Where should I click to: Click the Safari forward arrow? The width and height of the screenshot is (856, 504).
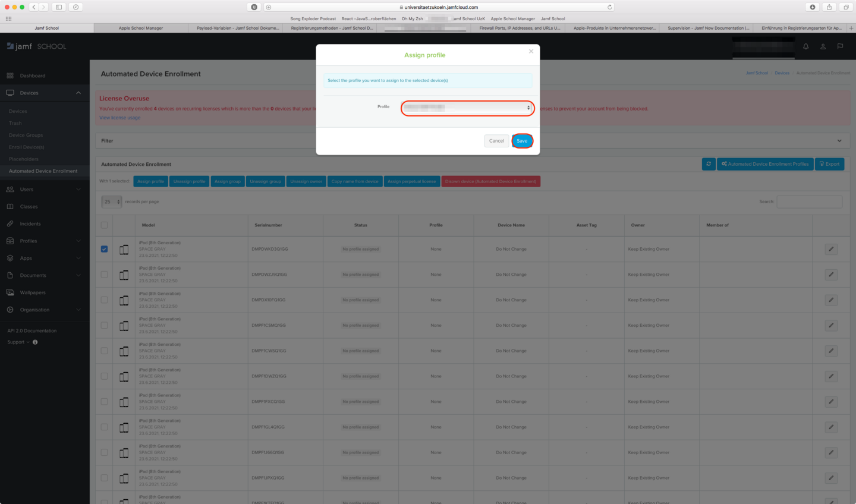(43, 7)
